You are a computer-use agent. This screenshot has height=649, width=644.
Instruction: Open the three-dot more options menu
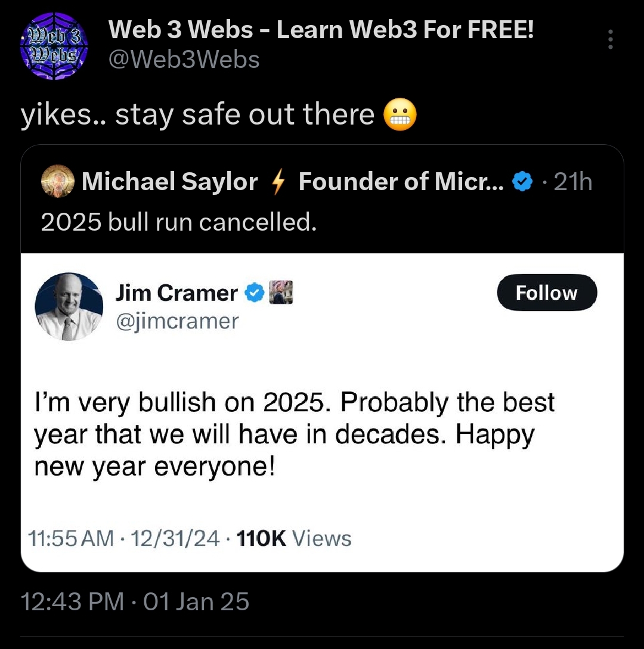tap(609, 39)
